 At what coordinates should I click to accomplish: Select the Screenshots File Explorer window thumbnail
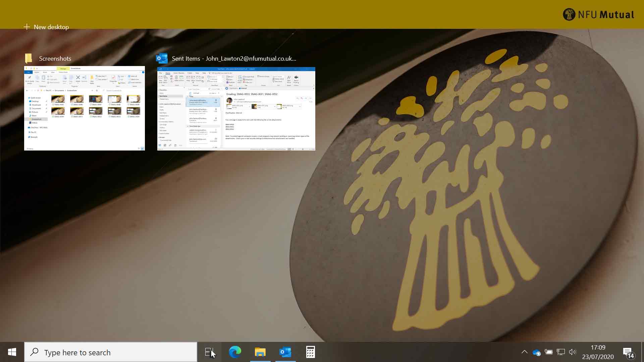tap(85, 108)
